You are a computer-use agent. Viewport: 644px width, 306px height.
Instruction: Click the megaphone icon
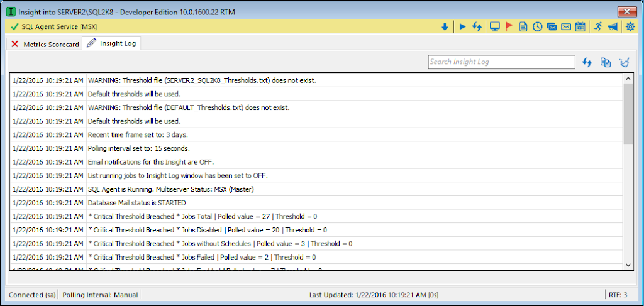click(613, 26)
